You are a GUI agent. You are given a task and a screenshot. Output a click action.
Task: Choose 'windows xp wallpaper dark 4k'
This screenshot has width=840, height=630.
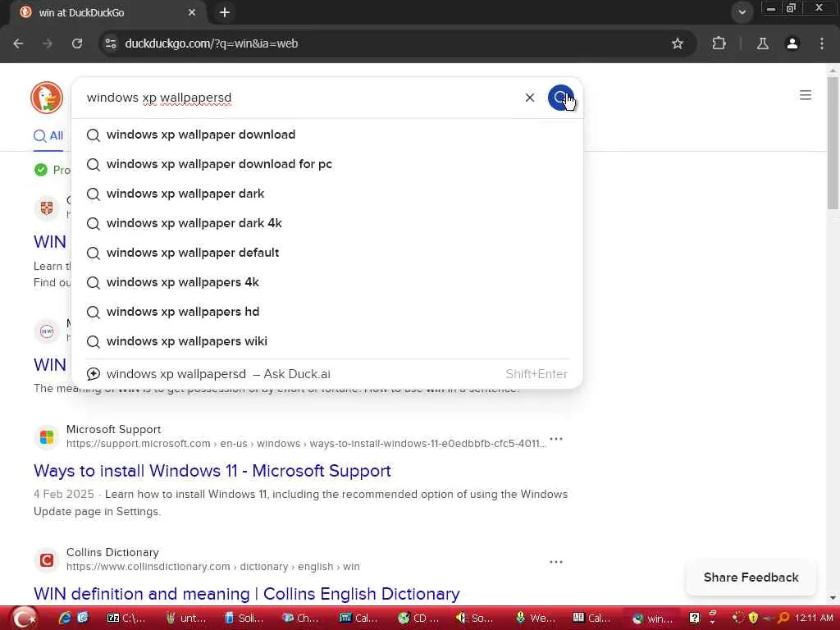tap(326, 223)
